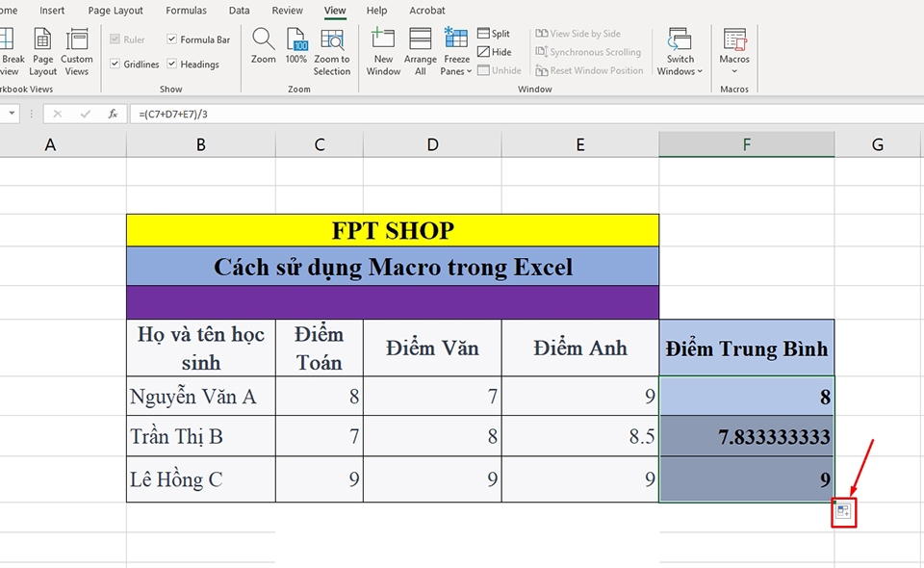924x568 pixels.
Task: Confirm formula entry checkmark icon
Action: point(86,114)
